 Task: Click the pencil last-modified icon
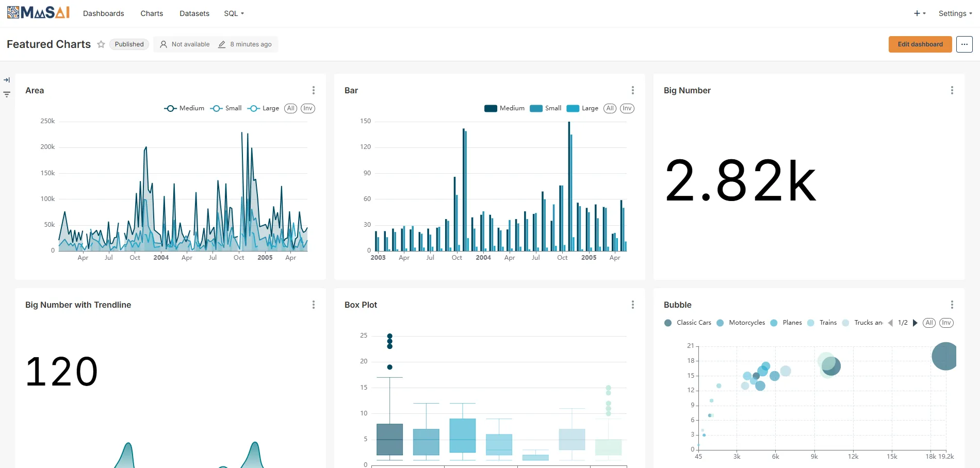click(222, 44)
